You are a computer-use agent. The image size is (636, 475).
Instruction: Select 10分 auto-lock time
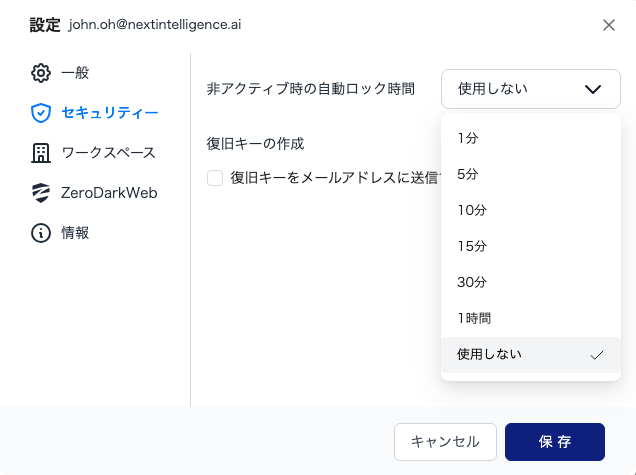click(x=471, y=210)
